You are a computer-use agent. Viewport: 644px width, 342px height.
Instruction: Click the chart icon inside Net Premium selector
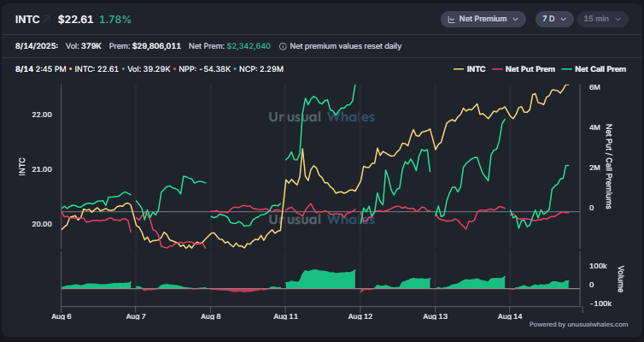451,20
